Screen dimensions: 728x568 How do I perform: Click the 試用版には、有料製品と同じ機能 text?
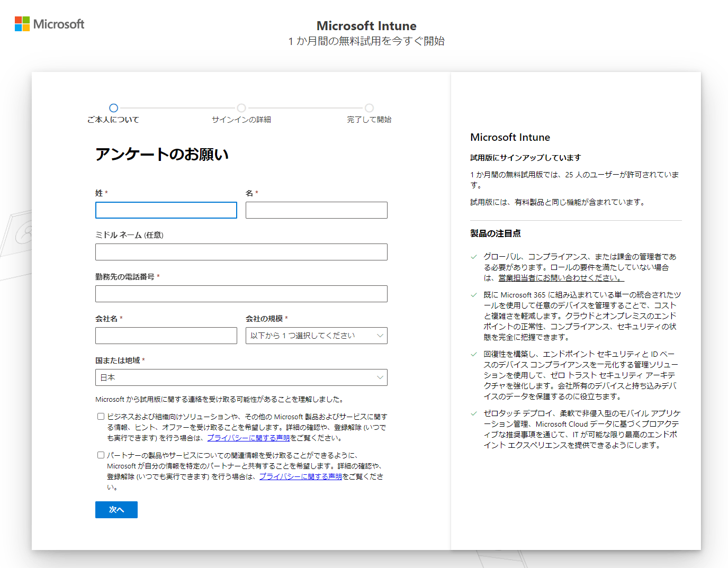[558, 202]
